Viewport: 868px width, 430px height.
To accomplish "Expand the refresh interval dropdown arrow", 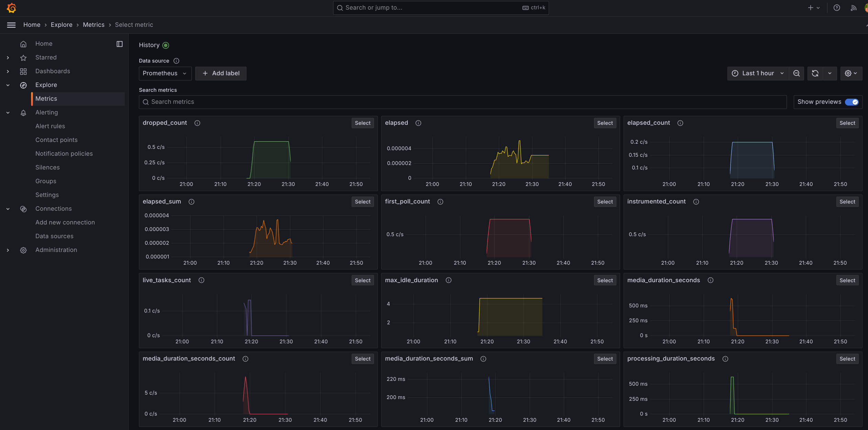I will pyautogui.click(x=830, y=73).
